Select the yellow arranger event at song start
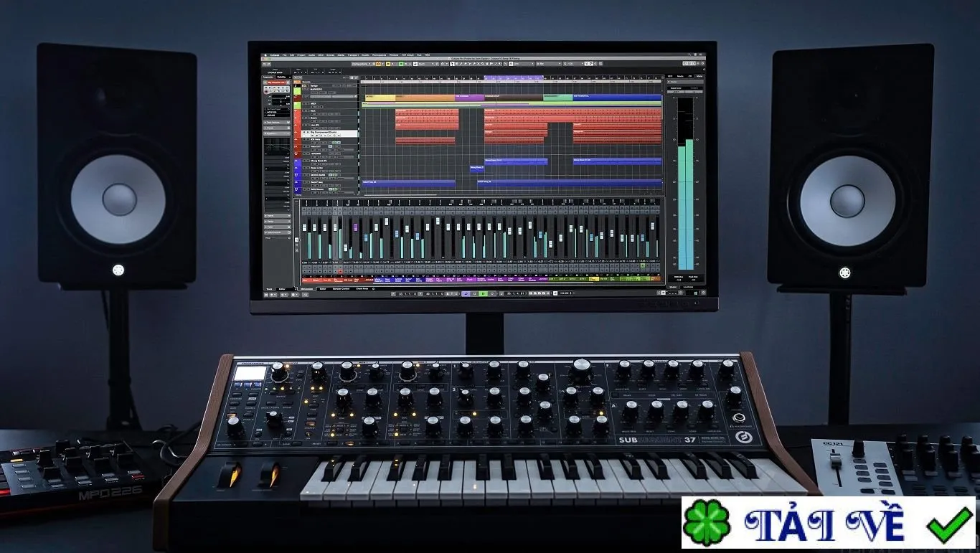 (x=379, y=97)
